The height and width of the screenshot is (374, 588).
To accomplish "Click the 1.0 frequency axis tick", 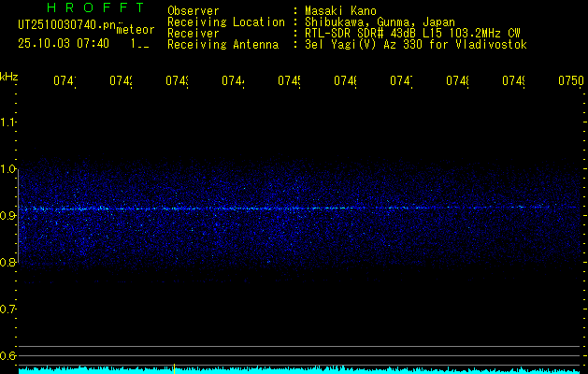I will click(8, 169).
